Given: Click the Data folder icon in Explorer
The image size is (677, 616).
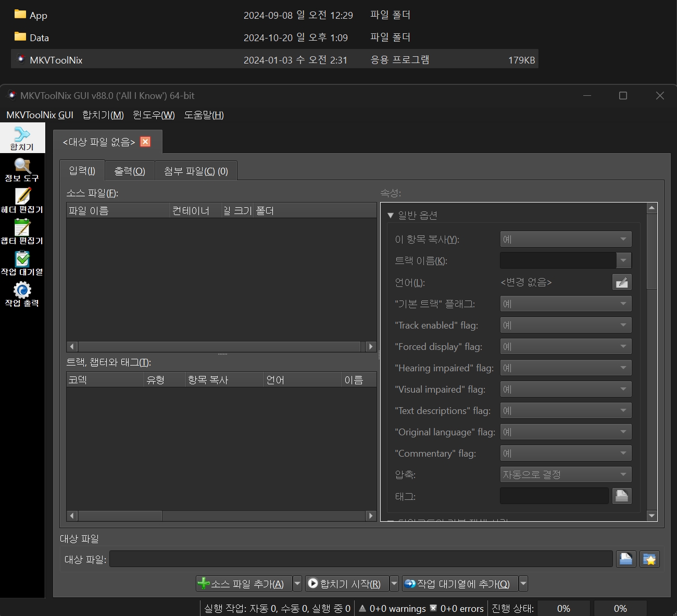Looking at the screenshot, I should pyautogui.click(x=20, y=36).
